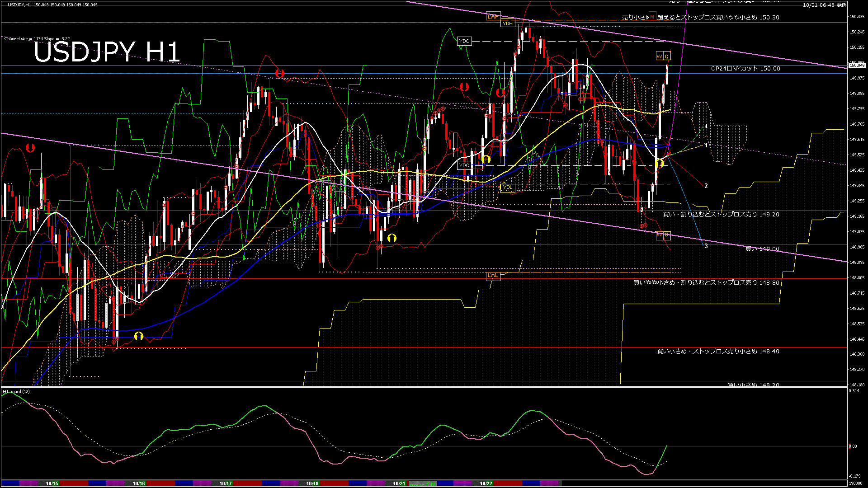This screenshot has width=868, height=488.
Task: Click yellow buy arrow under the latest candles
Action: [x=660, y=163]
